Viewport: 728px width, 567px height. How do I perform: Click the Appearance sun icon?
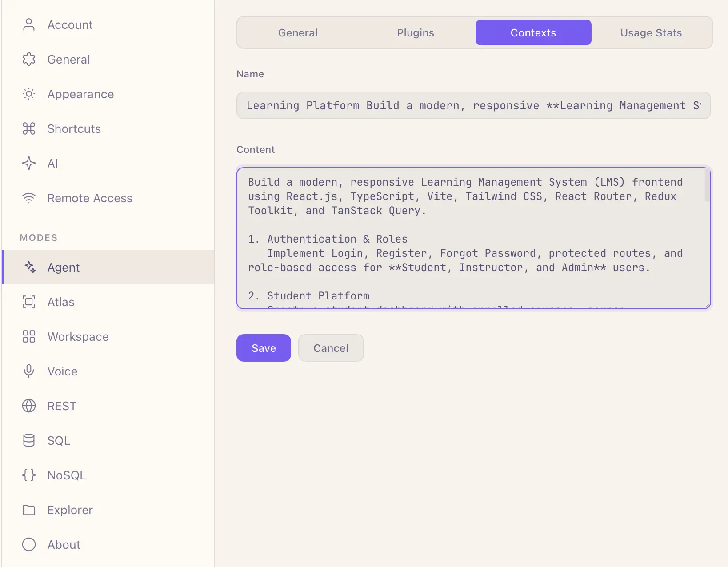point(29,94)
